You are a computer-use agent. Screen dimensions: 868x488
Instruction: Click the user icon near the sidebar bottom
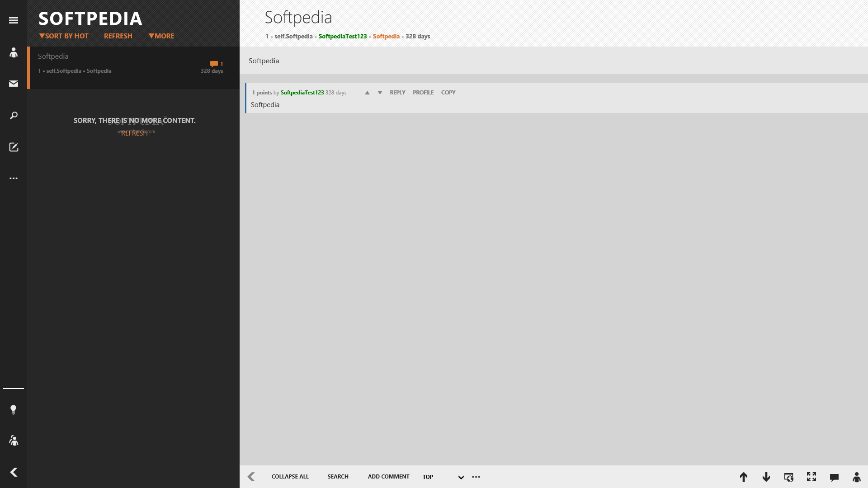(x=14, y=441)
